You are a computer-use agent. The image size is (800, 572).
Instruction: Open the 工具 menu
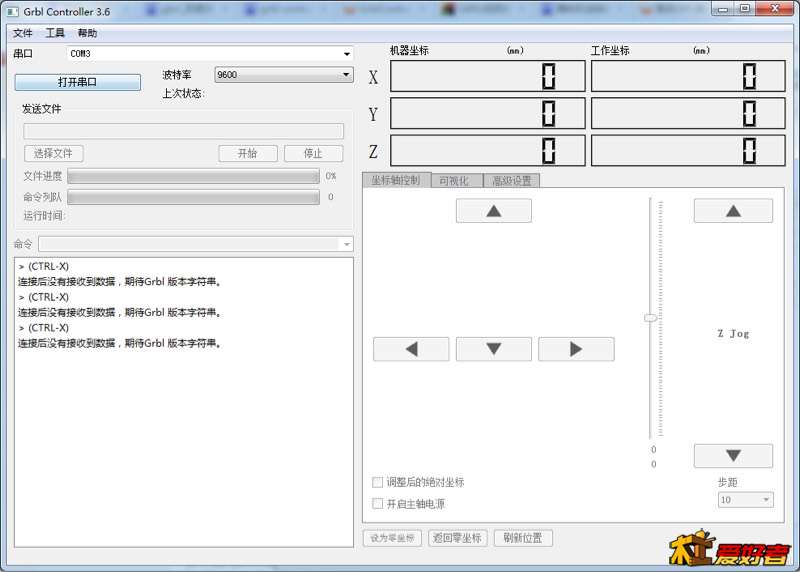point(55,33)
